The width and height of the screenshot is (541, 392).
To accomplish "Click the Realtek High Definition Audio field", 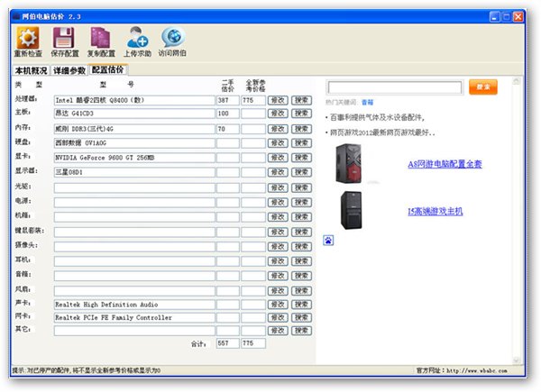I will [x=134, y=305].
